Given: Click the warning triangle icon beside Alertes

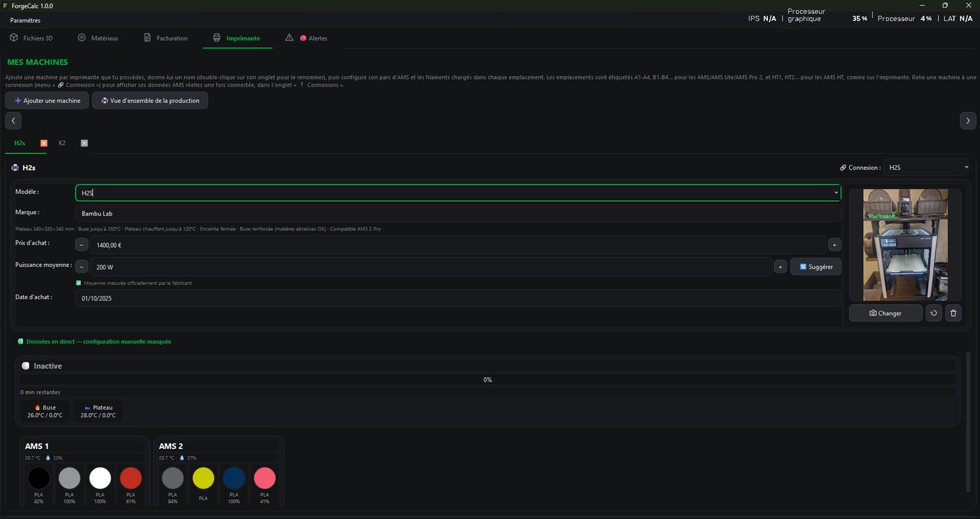Looking at the screenshot, I should pos(289,38).
